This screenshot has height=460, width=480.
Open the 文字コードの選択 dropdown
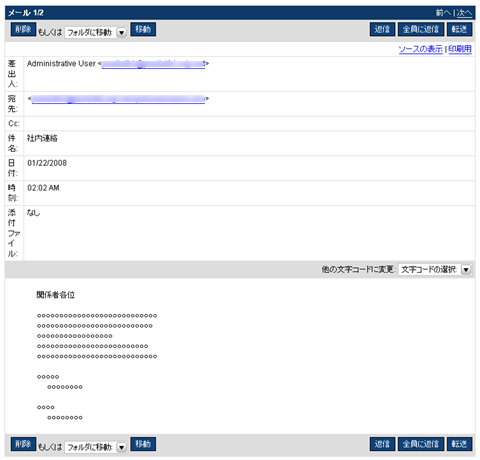tap(435, 269)
